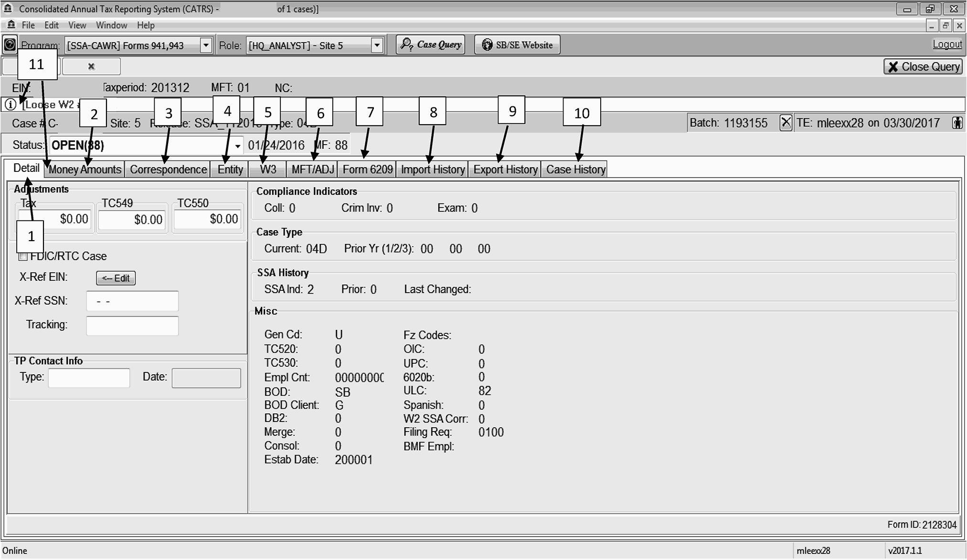The height and width of the screenshot is (560, 967).
Task: Click the CATRS icon in menu bar
Action: (11, 25)
